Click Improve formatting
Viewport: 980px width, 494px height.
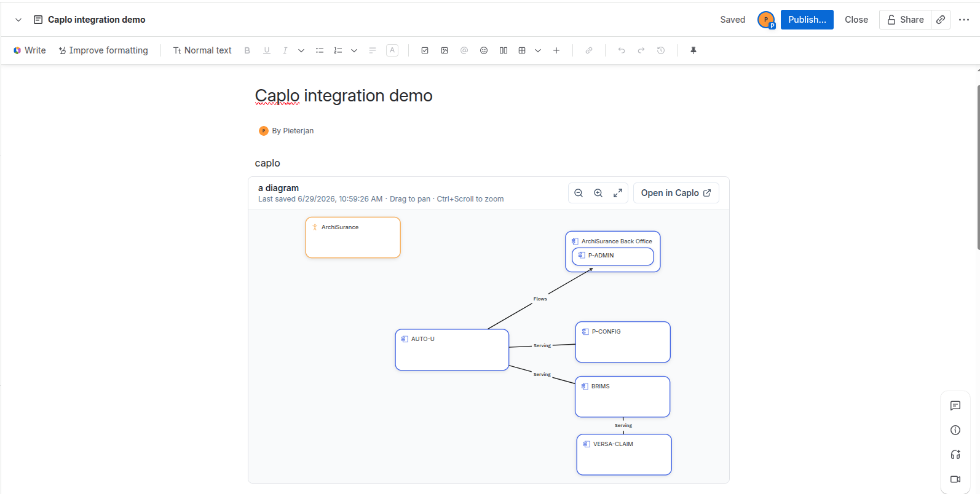pyautogui.click(x=103, y=50)
